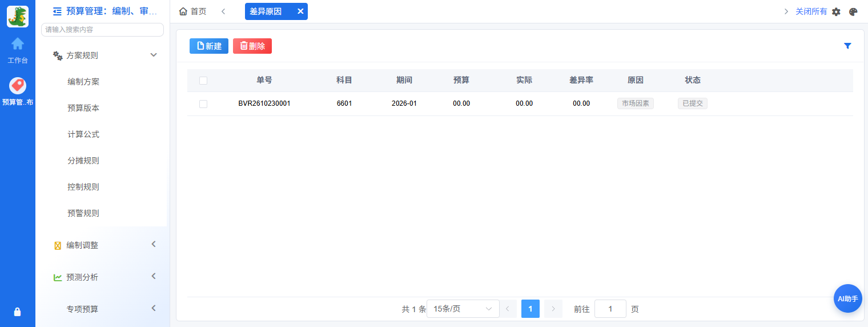Image resolution: width=868 pixels, height=327 pixels.
Task: Click the 2026-01 period cell
Action: point(404,103)
